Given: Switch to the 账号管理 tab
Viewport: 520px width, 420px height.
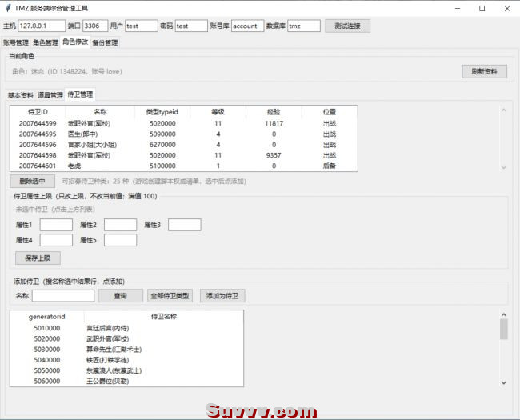Looking at the screenshot, I should click(x=16, y=42).
